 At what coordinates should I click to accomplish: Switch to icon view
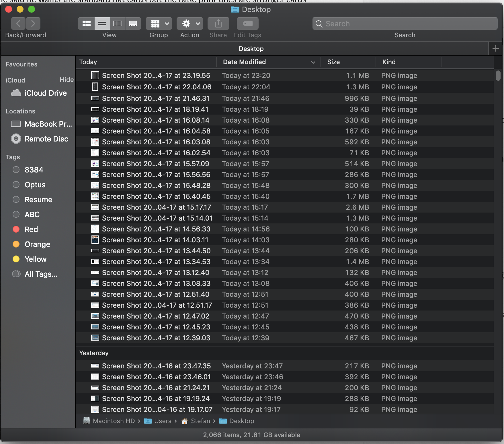[x=86, y=23]
